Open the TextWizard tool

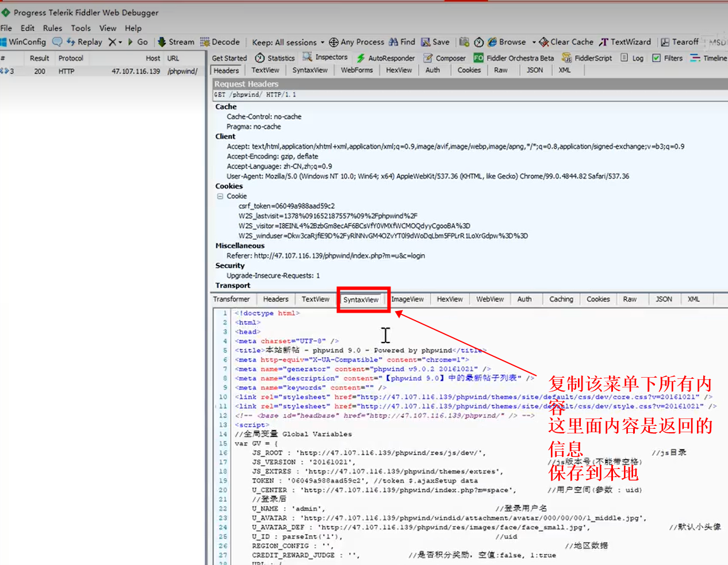(x=625, y=42)
